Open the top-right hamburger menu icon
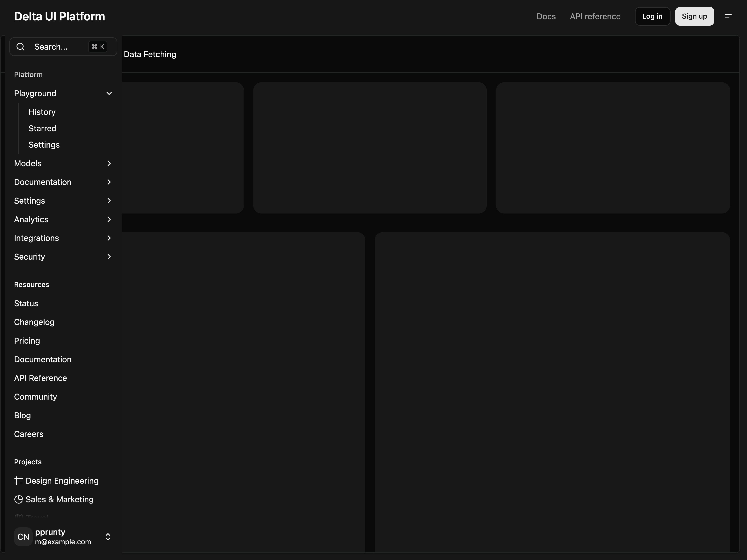747x560 pixels. coord(728,16)
